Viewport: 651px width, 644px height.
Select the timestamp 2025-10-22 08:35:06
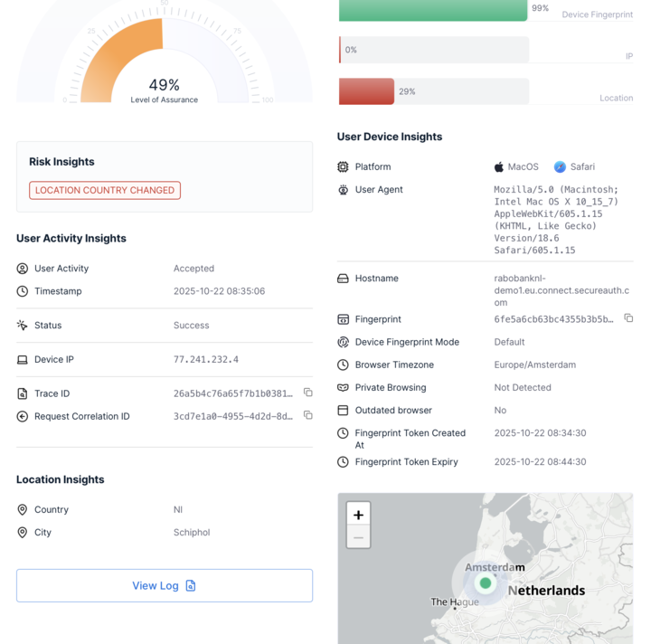click(x=219, y=291)
